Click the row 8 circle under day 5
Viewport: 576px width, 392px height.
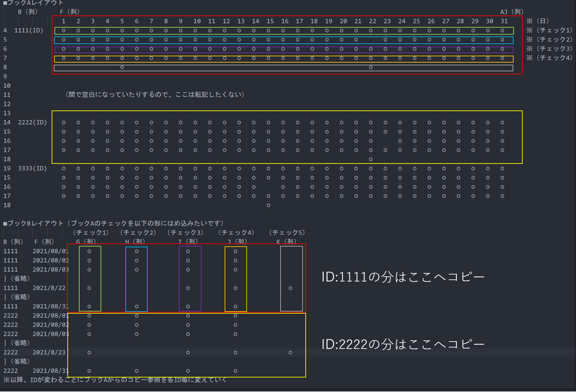(x=122, y=67)
